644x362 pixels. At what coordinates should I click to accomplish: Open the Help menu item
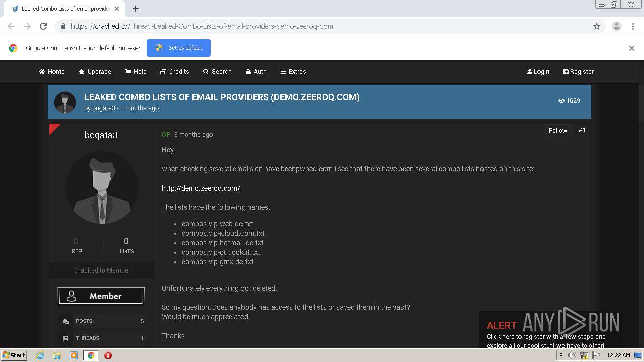click(x=136, y=71)
